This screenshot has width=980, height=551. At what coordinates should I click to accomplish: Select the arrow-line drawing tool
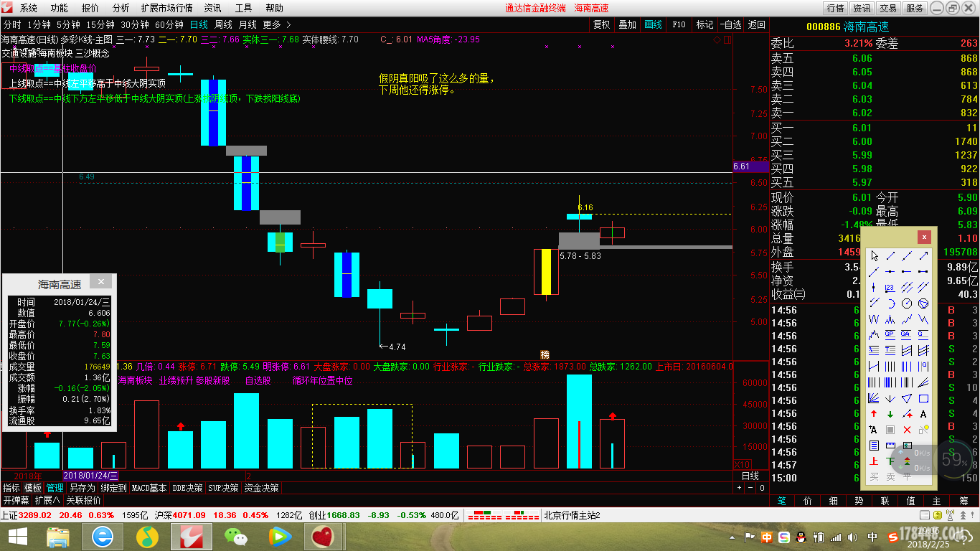[923, 256]
